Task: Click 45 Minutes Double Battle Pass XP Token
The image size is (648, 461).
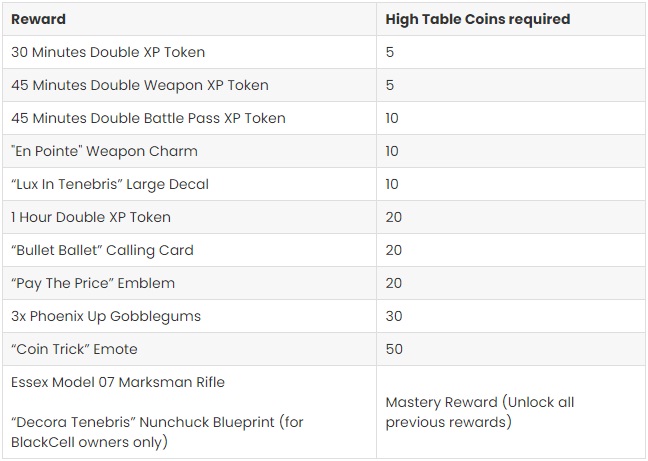Action: (148, 118)
